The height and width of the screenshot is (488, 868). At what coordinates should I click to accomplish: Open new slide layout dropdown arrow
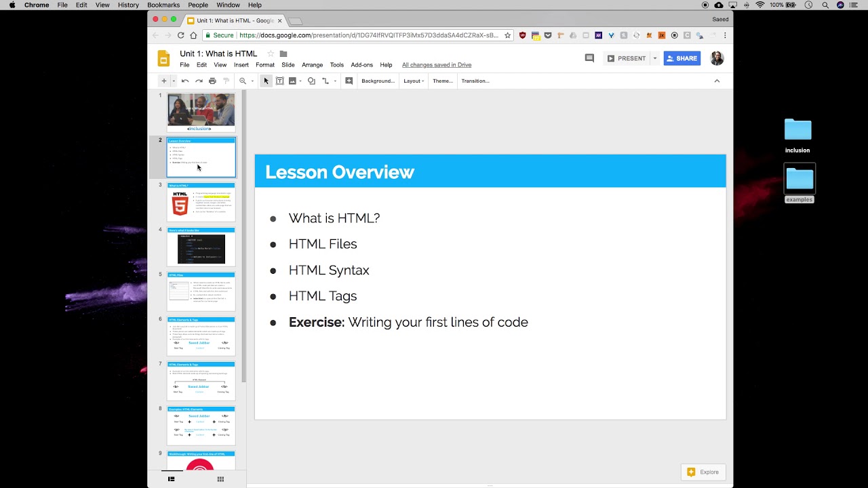[174, 81]
